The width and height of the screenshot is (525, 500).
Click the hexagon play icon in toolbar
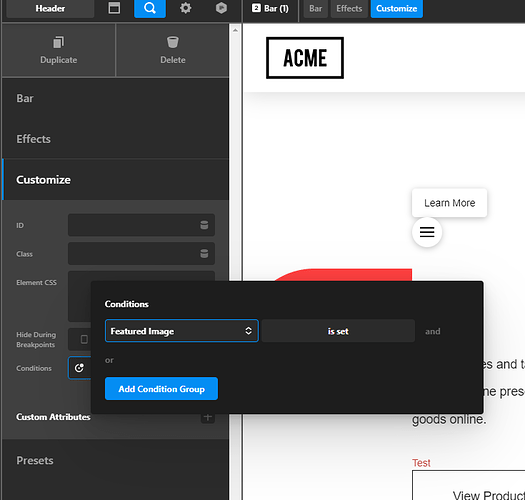(221, 8)
